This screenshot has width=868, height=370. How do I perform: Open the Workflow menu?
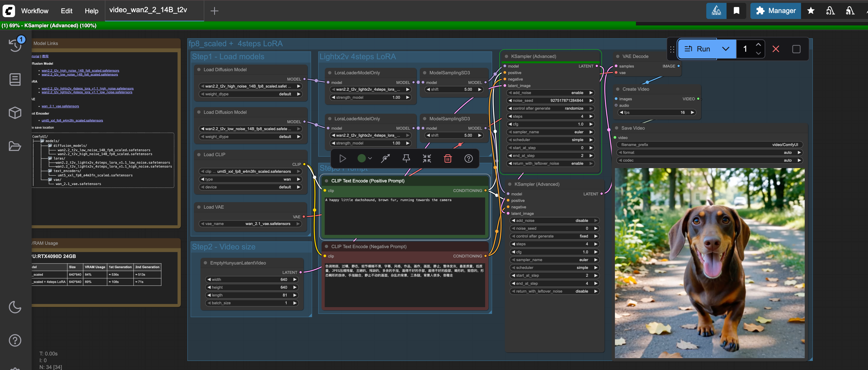[35, 11]
